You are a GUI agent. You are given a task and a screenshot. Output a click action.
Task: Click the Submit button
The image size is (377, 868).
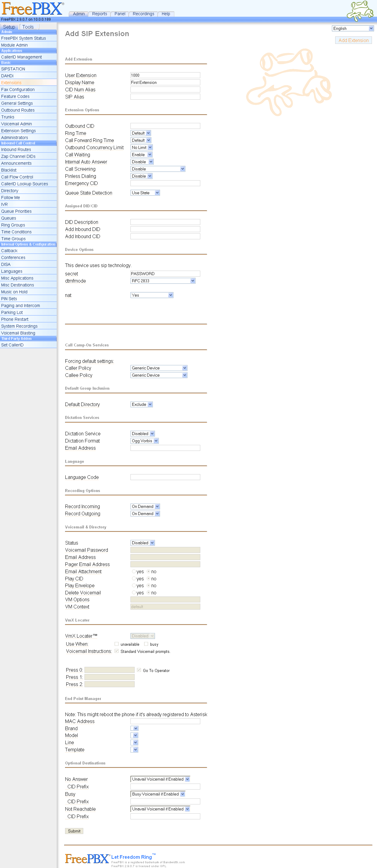click(x=74, y=831)
